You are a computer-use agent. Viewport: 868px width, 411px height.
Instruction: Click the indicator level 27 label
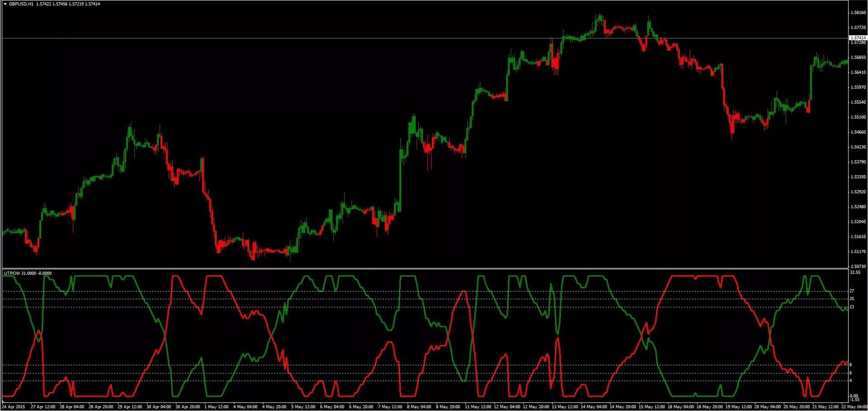click(x=852, y=291)
